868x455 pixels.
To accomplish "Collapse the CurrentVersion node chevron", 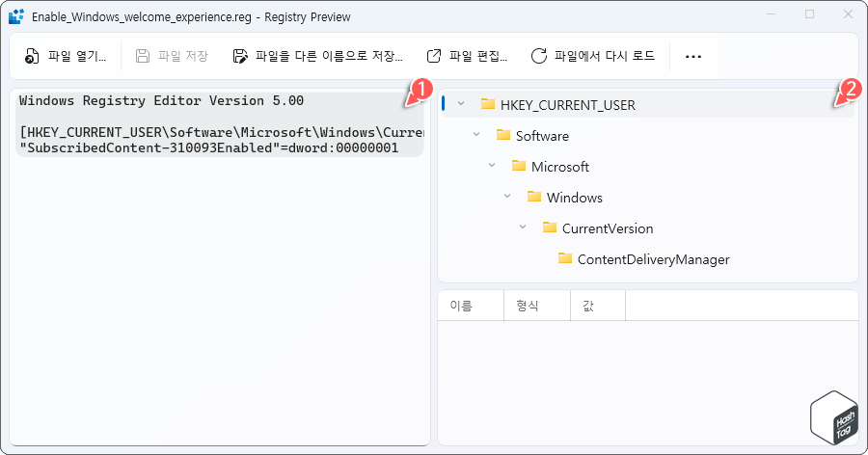I will (523, 227).
